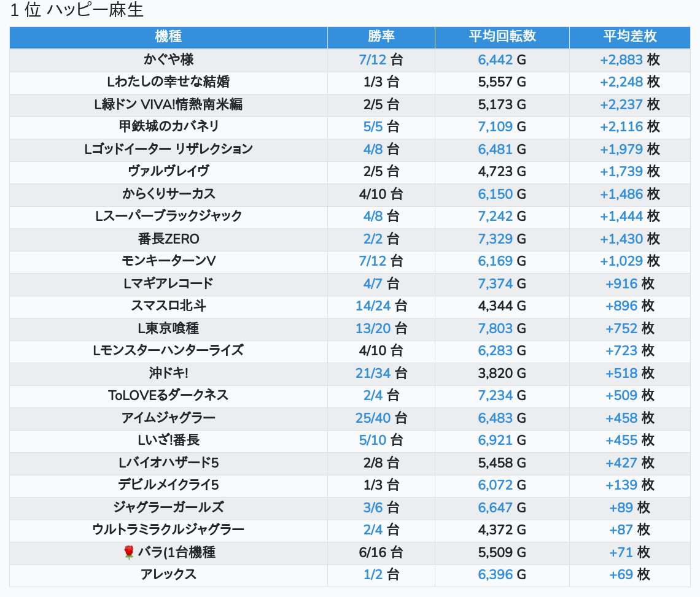Select the +518 枚 average difference value
The image size is (700, 597).
pos(630,373)
